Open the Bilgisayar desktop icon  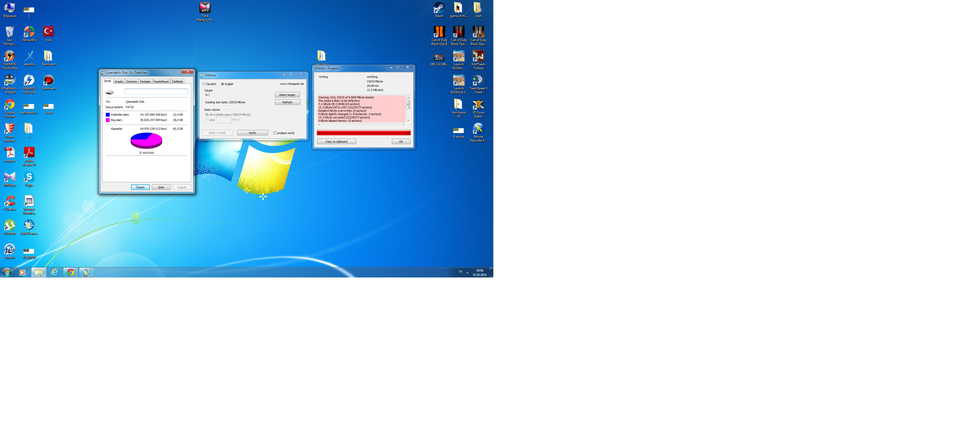[x=10, y=10]
